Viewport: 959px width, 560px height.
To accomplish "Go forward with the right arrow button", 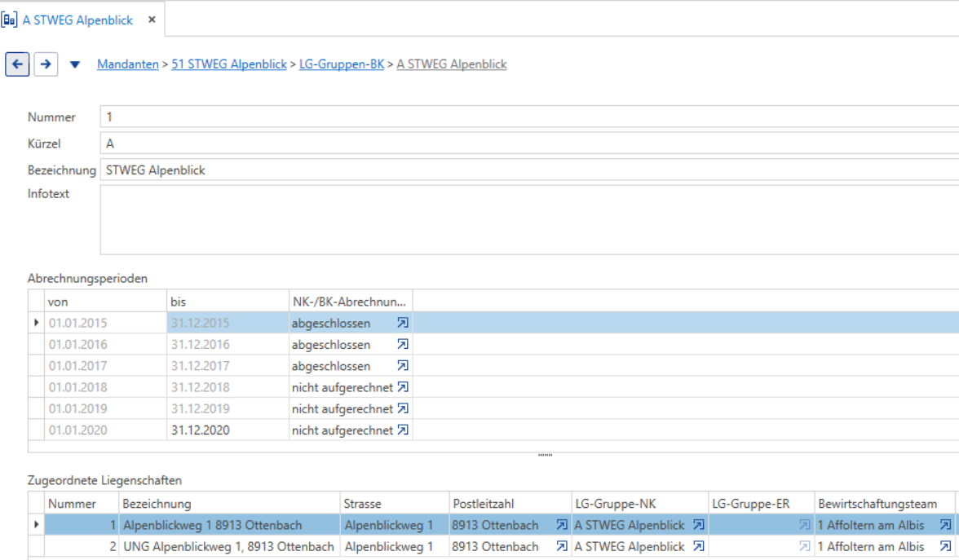I will click(x=46, y=64).
